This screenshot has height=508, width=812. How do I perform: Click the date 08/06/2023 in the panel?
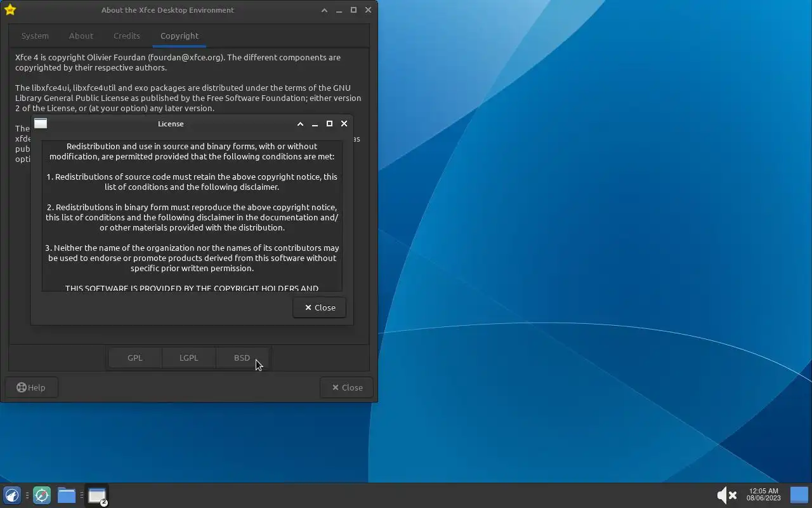tap(763, 498)
